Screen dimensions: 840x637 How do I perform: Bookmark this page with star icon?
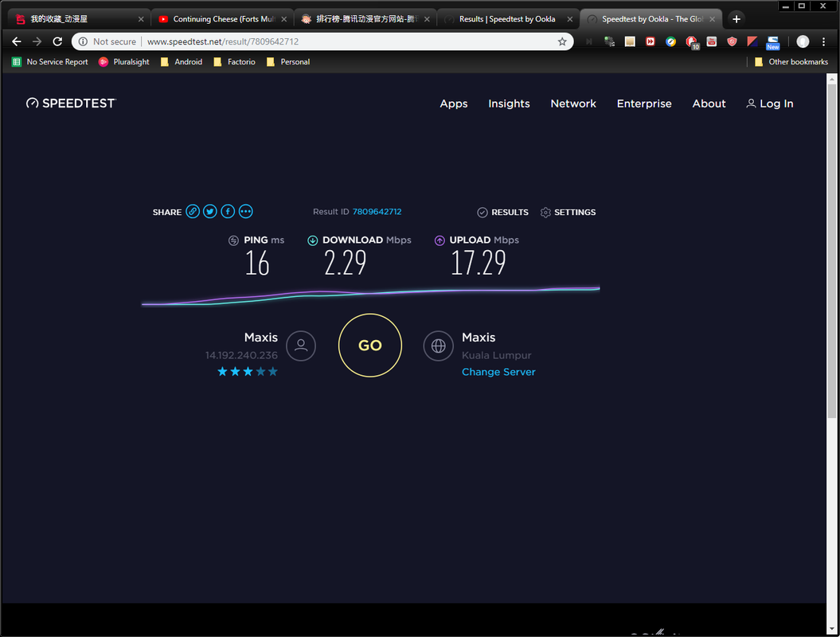pyautogui.click(x=562, y=41)
